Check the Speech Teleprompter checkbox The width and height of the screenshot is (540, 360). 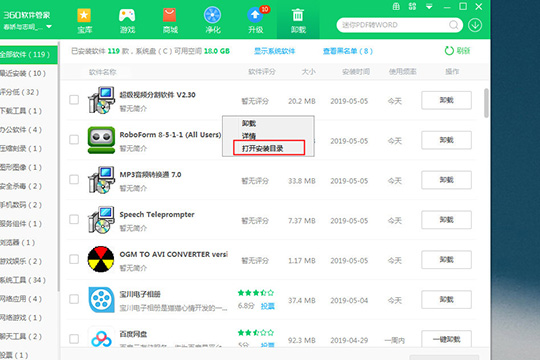coord(74,219)
